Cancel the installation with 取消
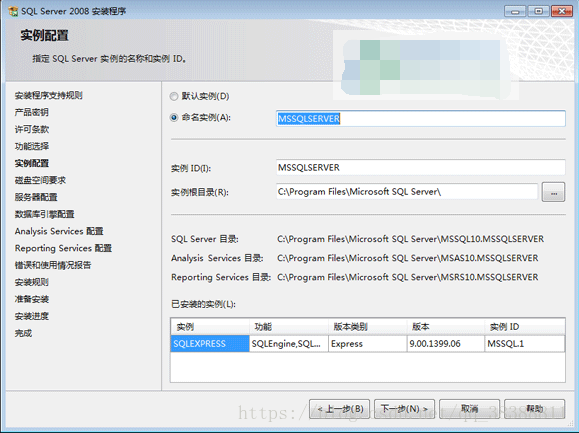 [x=469, y=409]
